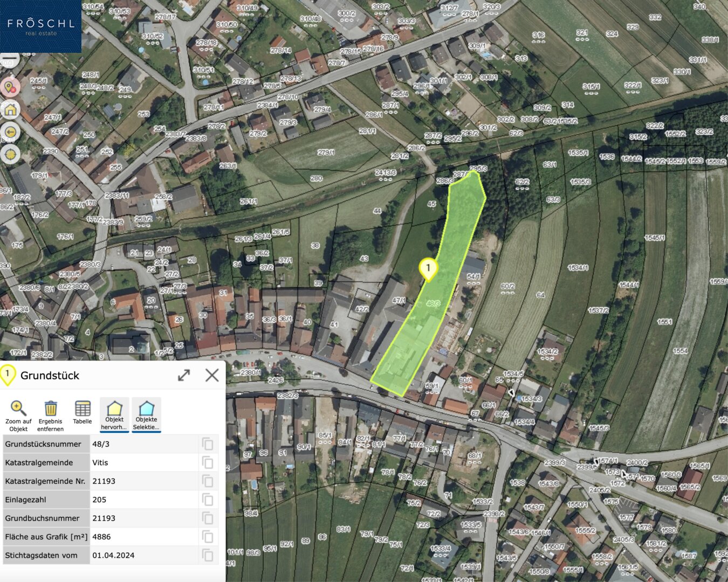Copy the Stichtagsdaten vom date value
The width and height of the screenshot is (728, 582).
[x=208, y=555]
